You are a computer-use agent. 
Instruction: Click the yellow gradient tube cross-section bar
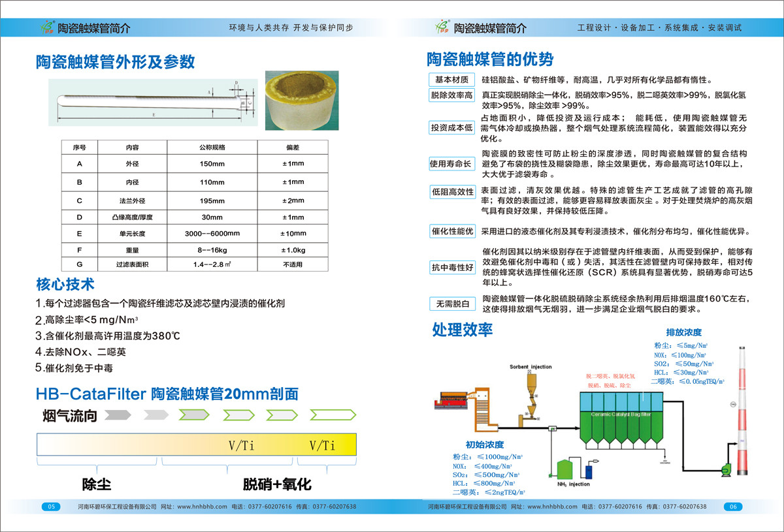[196, 445]
